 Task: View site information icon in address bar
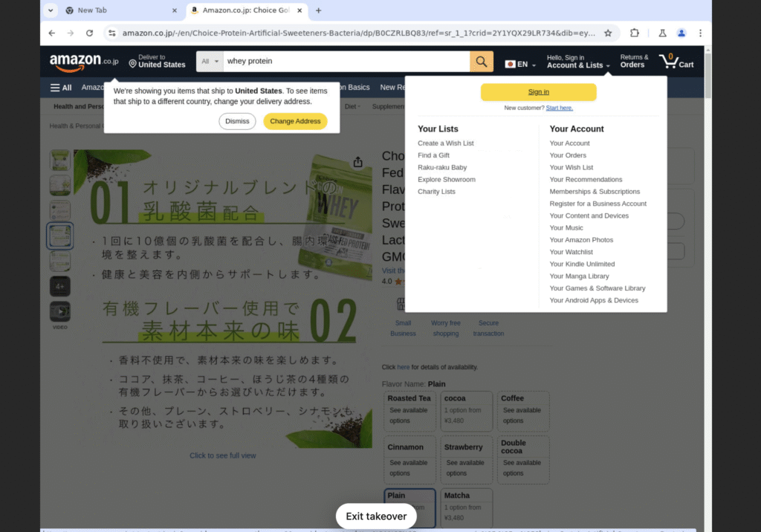pos(112,33)
